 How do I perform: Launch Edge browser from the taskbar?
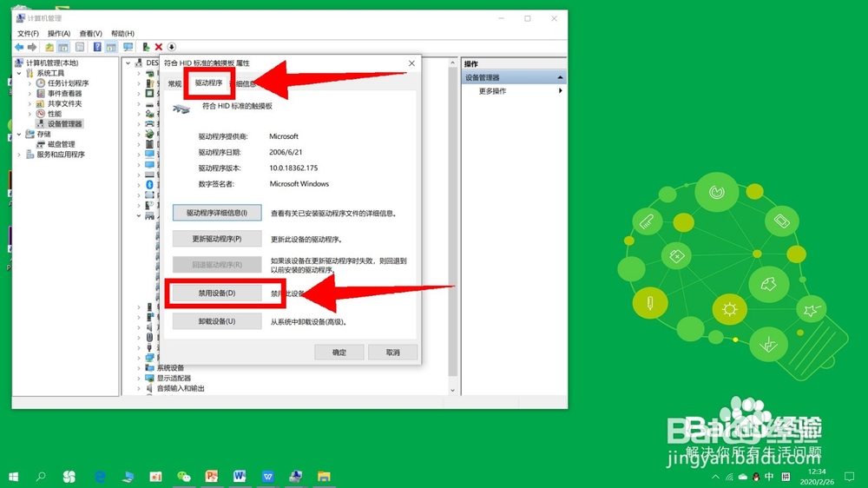[100, 477]
